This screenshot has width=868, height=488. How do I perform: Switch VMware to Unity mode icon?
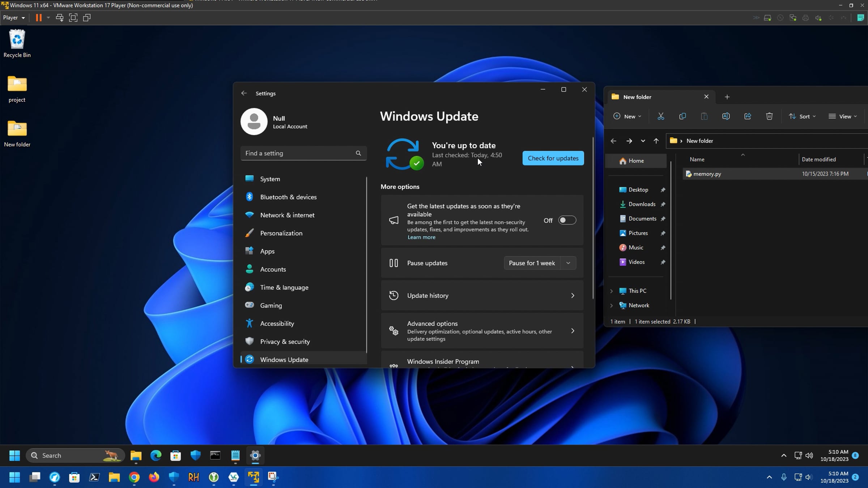pos(87,18)
